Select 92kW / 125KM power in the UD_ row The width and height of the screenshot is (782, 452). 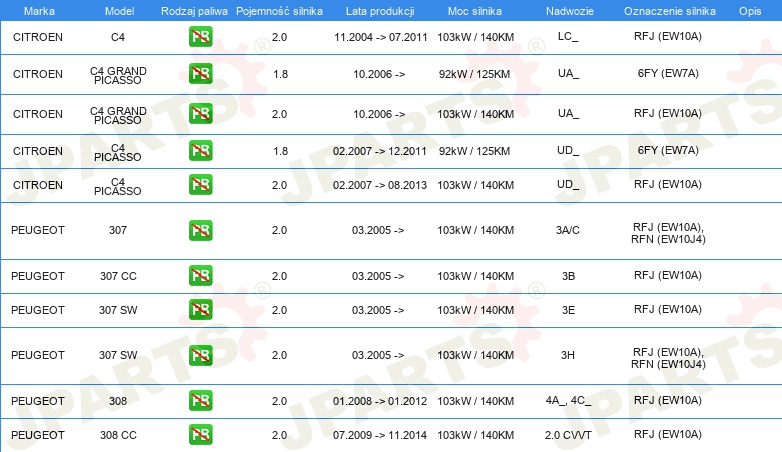click(474, 151)
